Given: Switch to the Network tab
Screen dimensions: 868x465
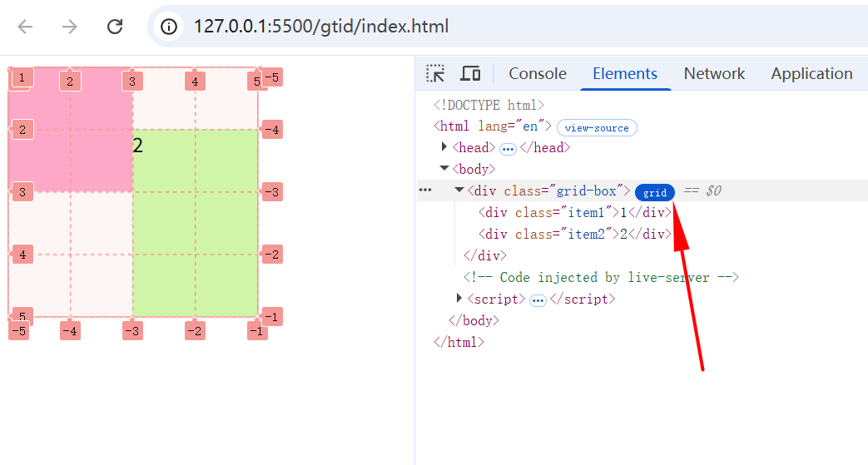Looking at the screenshot, I should click(714, 74).
